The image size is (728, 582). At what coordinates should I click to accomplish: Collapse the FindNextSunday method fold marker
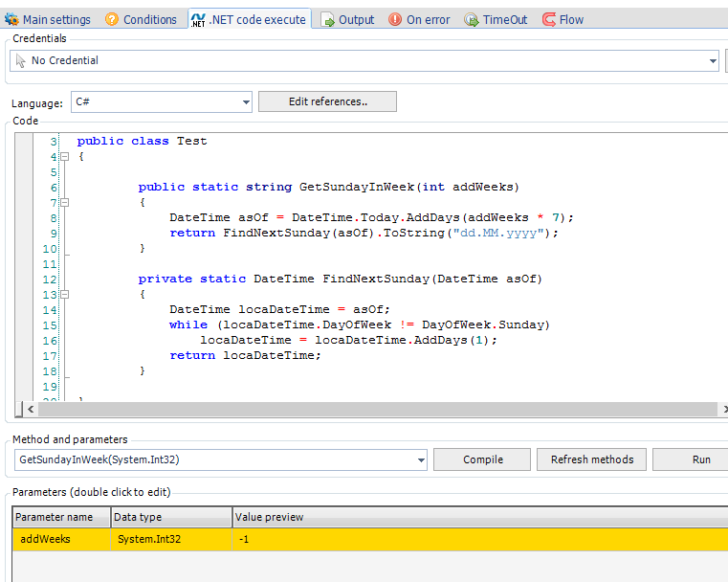64,294
